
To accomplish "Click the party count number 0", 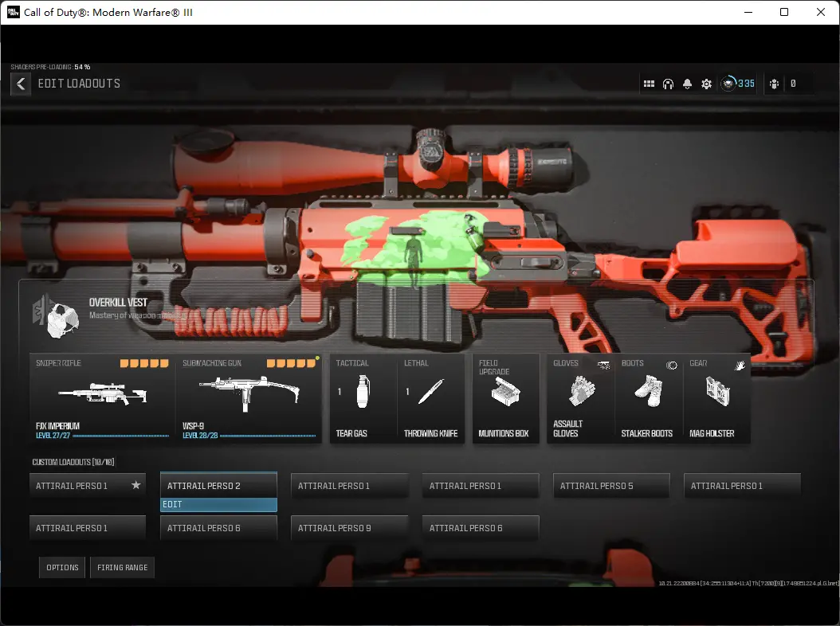I will (794, 84).
